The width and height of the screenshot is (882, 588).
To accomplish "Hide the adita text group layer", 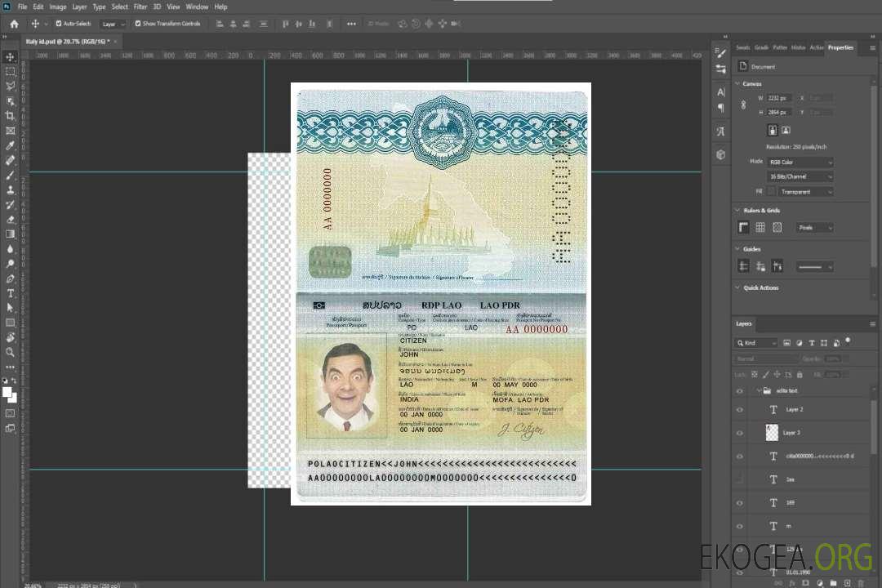I will pos(740,391).
